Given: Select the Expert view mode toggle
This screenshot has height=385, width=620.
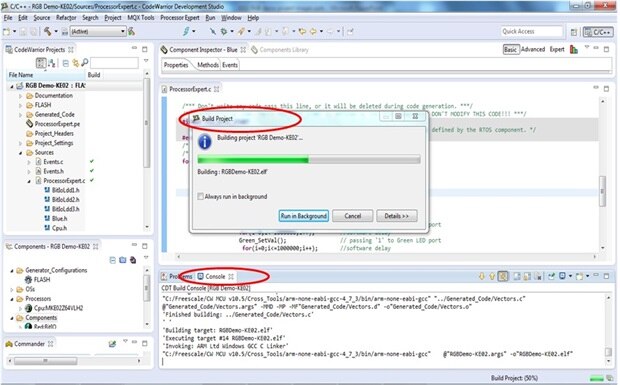Looking at the screenshot, I should [557, 49].
